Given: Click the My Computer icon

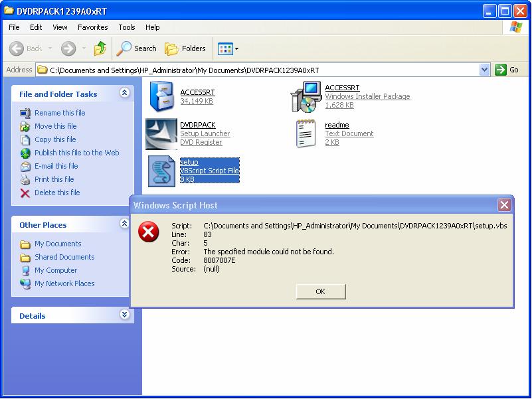Looking at the screenshot, I should [x=25, y=271].
